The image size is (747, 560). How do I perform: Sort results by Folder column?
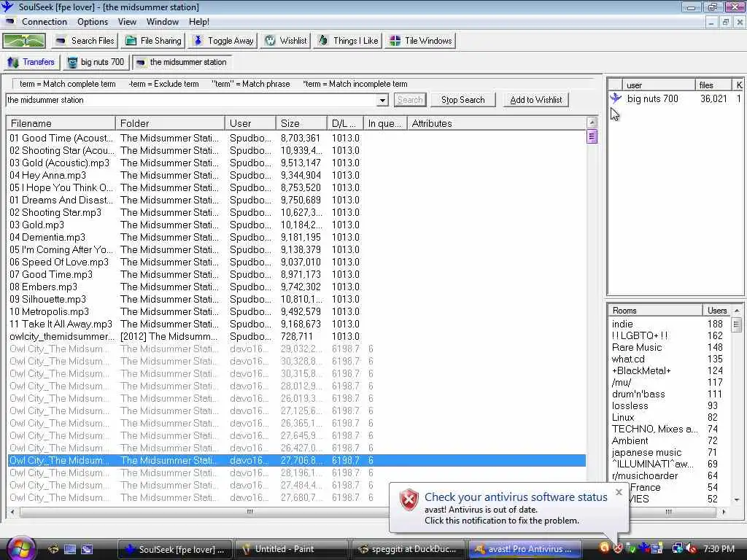pos(169,123)
